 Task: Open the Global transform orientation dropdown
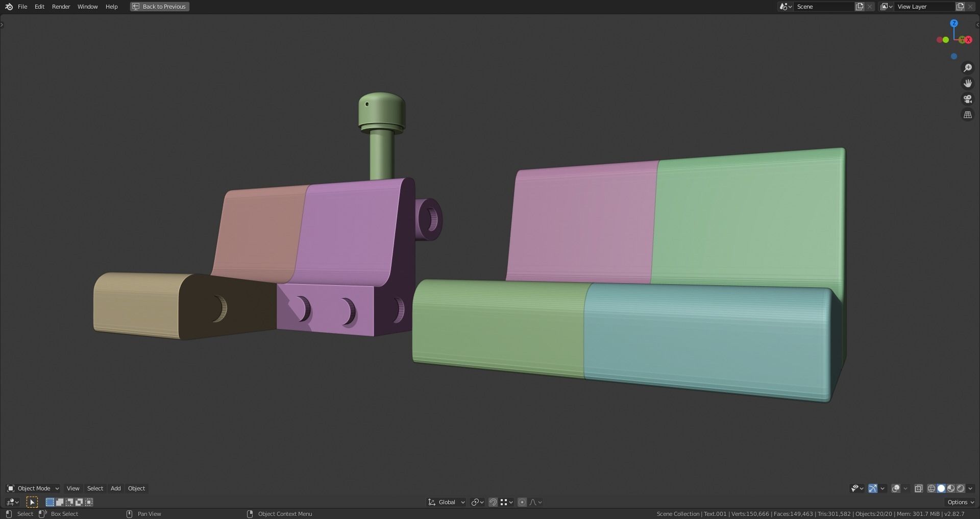(x=447, y=502)
